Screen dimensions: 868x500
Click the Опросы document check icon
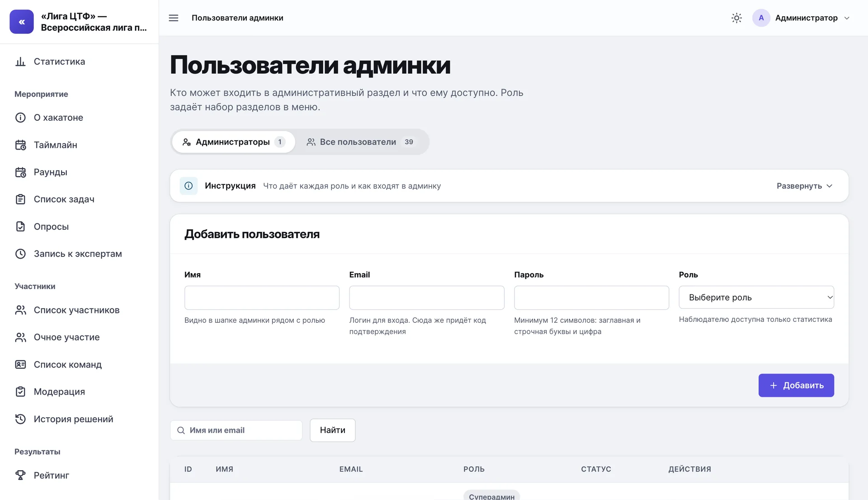[20, 226]
